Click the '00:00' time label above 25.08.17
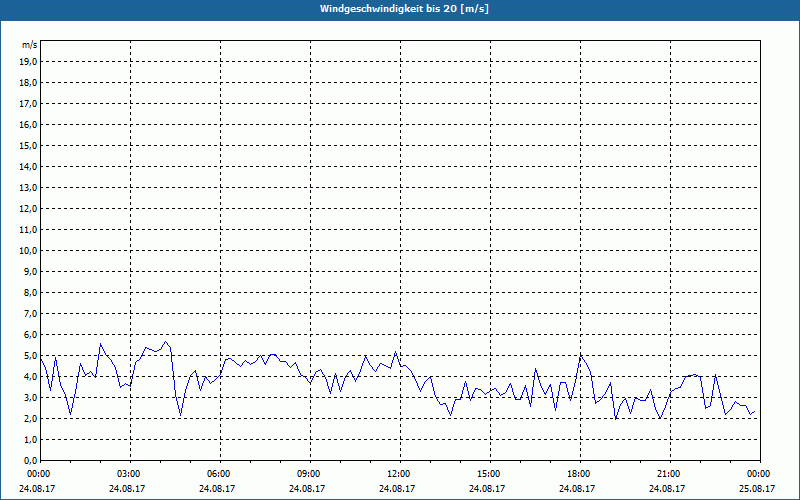The width and height of the screenshot is (800, 500). pyautogui.click(x=759, y=474)
